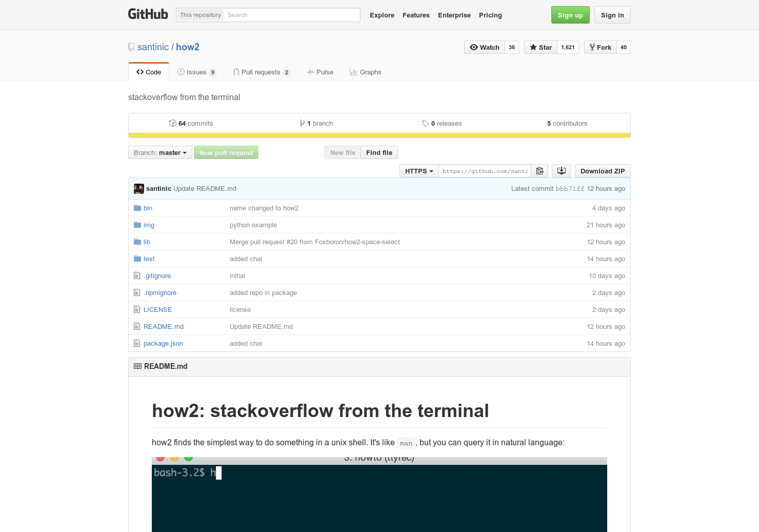Open the how2 repository name link
This screenshot has width=759, height=532.
(188, 47)
